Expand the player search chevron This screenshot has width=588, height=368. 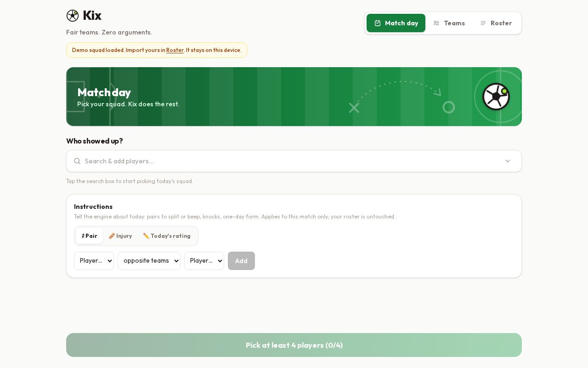(508, 161)
